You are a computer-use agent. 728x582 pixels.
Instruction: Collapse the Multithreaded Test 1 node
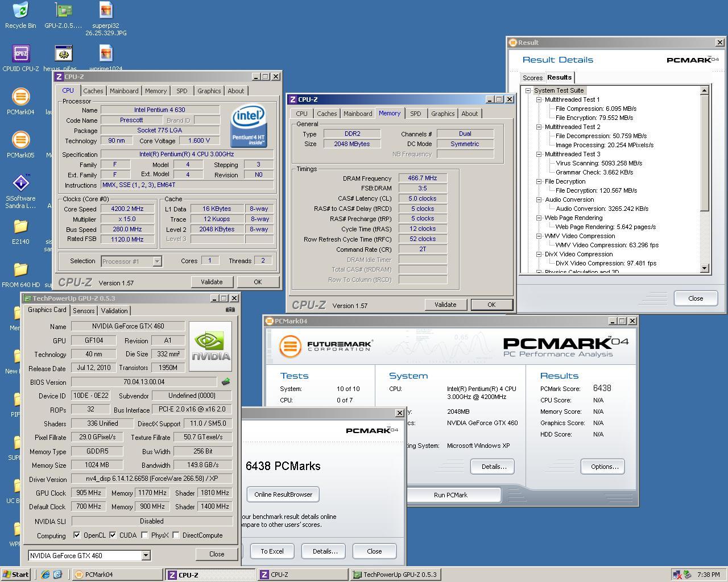coord(539,99)
